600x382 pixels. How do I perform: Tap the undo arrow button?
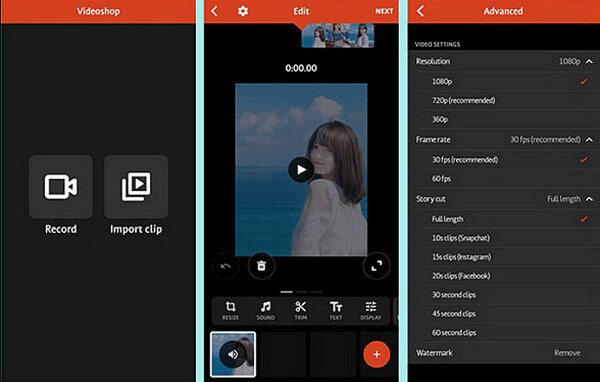pos(226,266)
